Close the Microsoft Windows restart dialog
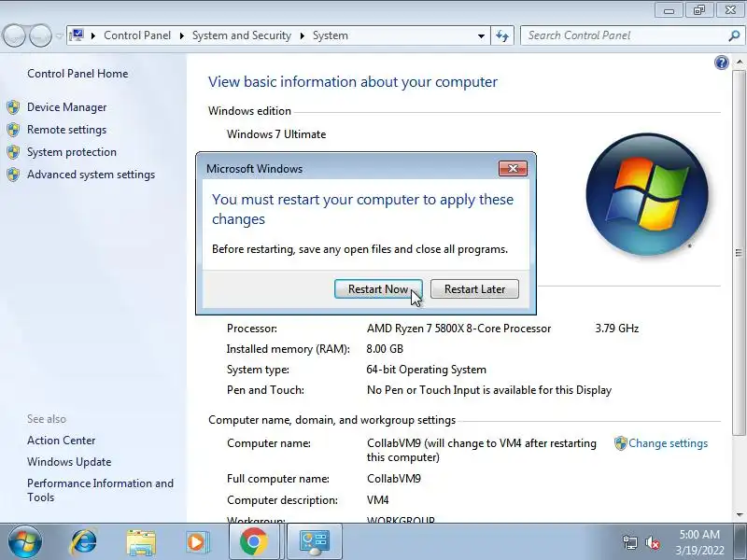The height and width of the screenshot is (560, 747). [513, 169]
